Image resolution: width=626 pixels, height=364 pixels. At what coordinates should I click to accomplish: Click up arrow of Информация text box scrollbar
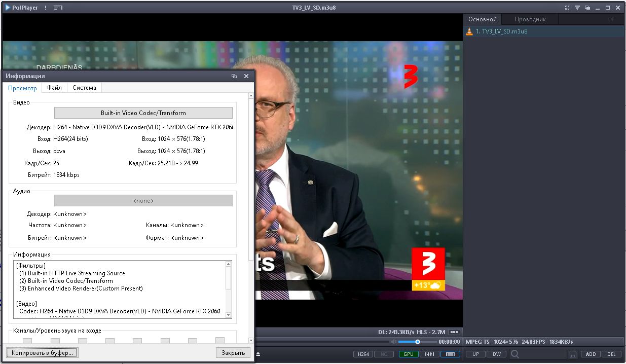[x=229, y=264]
